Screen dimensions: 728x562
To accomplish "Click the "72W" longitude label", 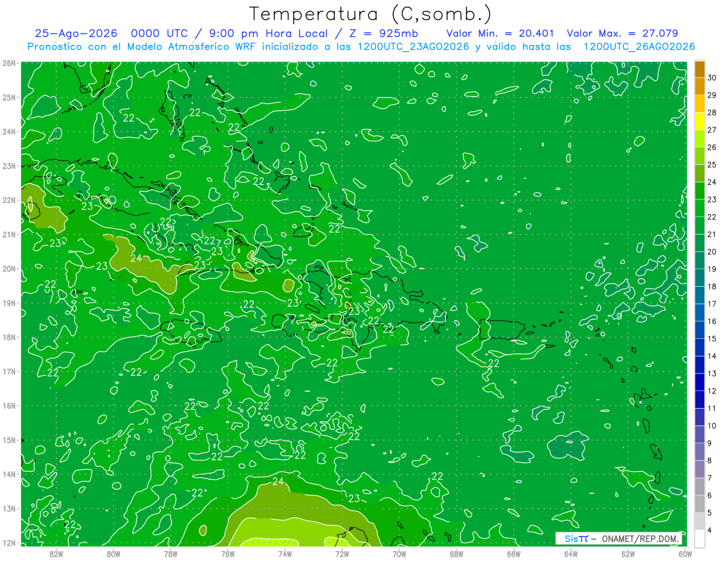I will 342,554.
